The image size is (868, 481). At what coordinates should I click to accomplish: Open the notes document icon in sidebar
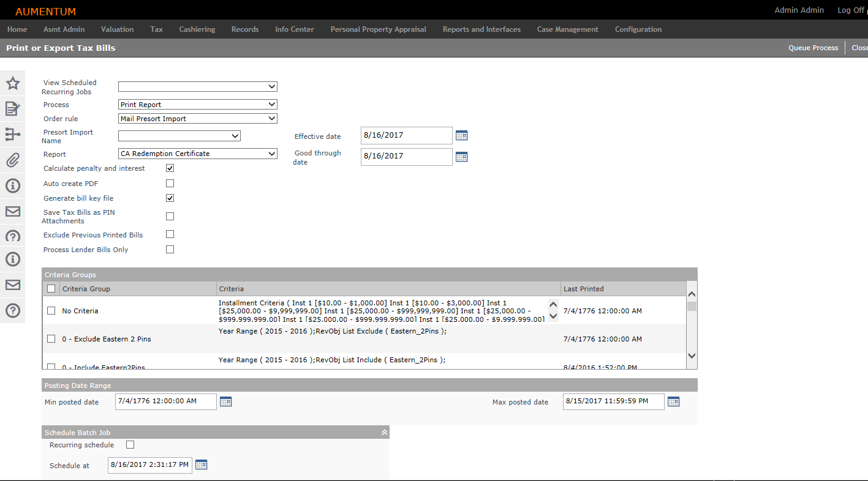(13, 109)
